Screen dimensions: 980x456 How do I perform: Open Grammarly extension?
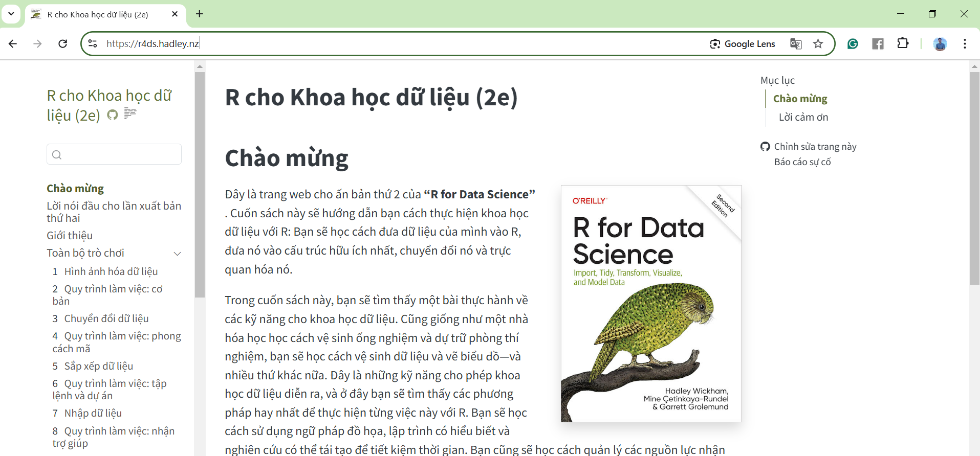[853, 44]
